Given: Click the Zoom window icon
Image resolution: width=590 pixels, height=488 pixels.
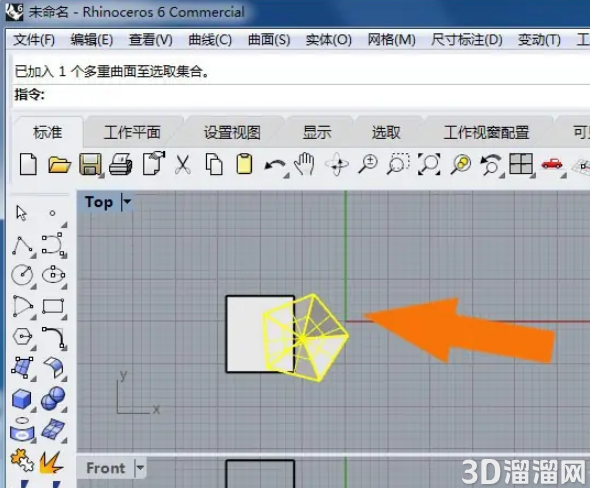Looking at the screenshot, I should pos(398,164).
